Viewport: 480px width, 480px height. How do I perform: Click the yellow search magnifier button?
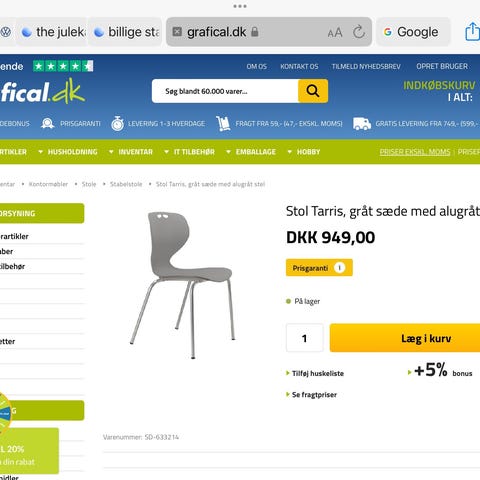313,91
